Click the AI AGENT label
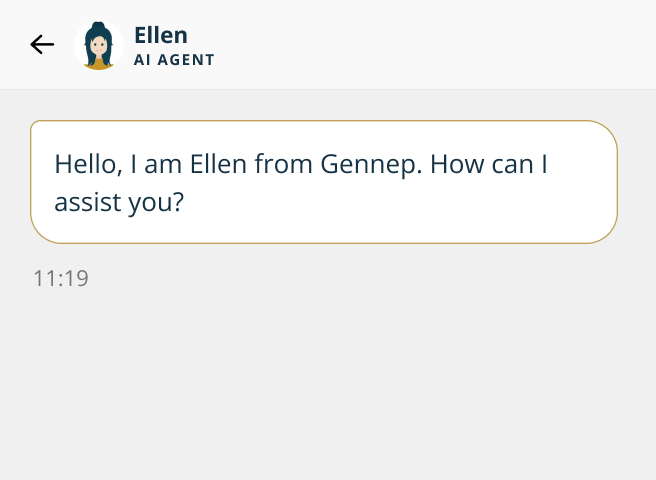 pyautogui.click(x=174, y=60)
